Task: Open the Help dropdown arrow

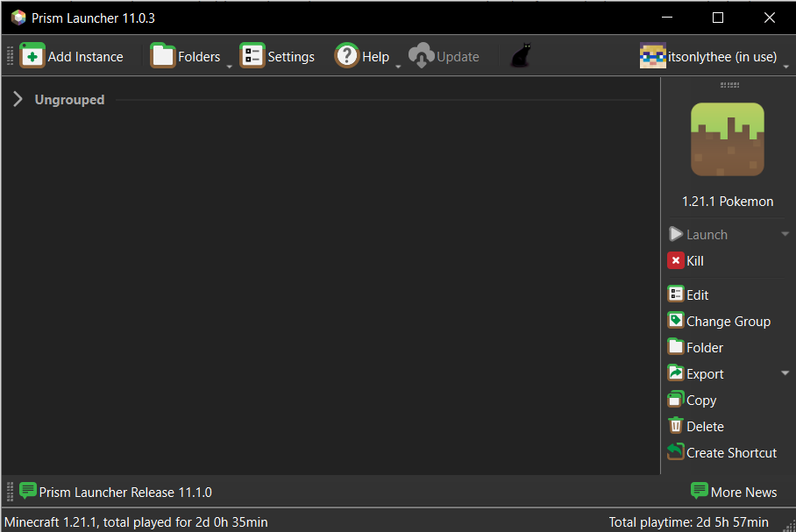Action: (x=399, y=67)
